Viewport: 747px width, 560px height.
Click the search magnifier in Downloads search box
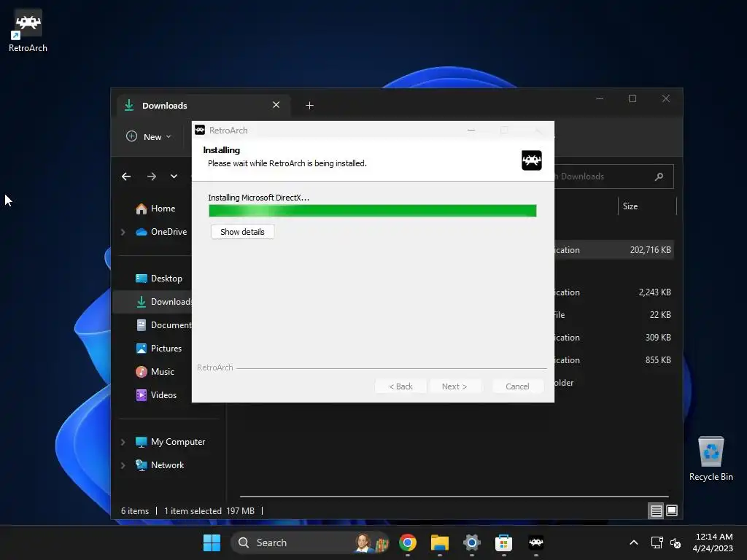point(659,176)
